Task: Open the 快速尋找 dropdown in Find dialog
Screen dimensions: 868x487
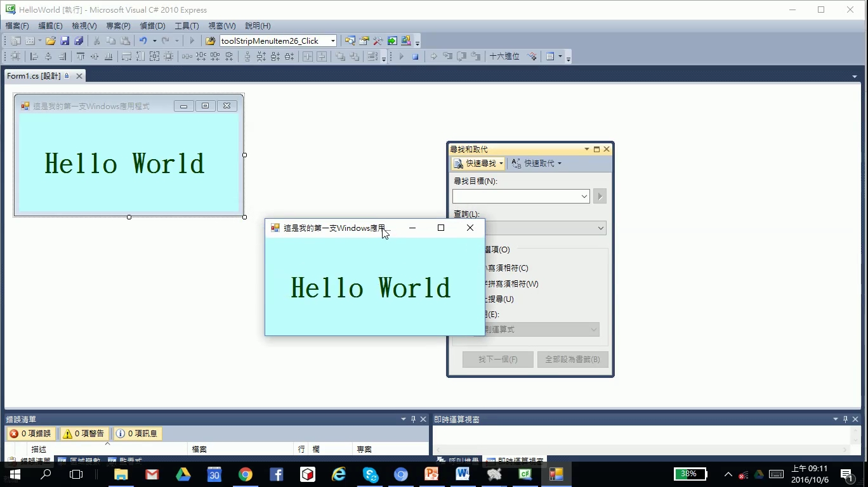Action: (x=501, y=164)
